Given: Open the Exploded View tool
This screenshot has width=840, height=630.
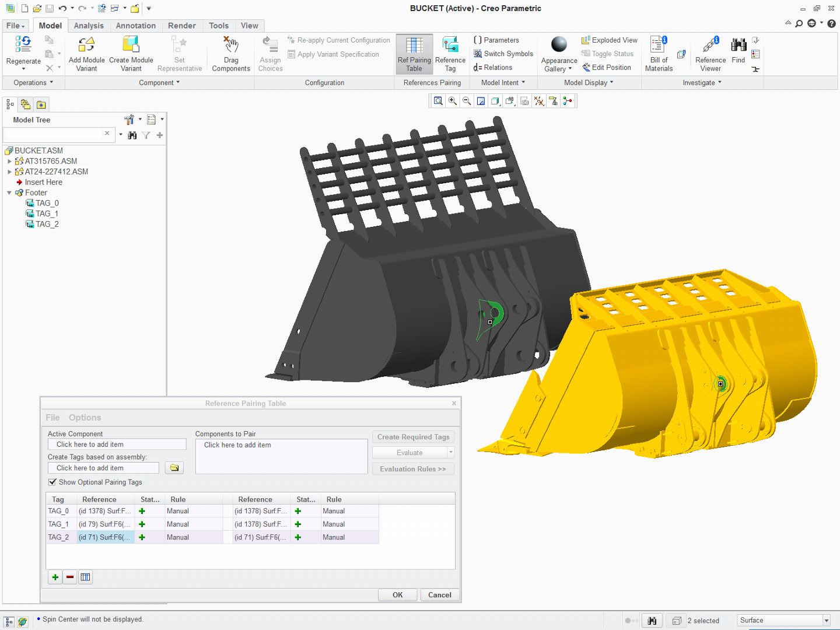Looking at the screenshot, I should 609,40.
